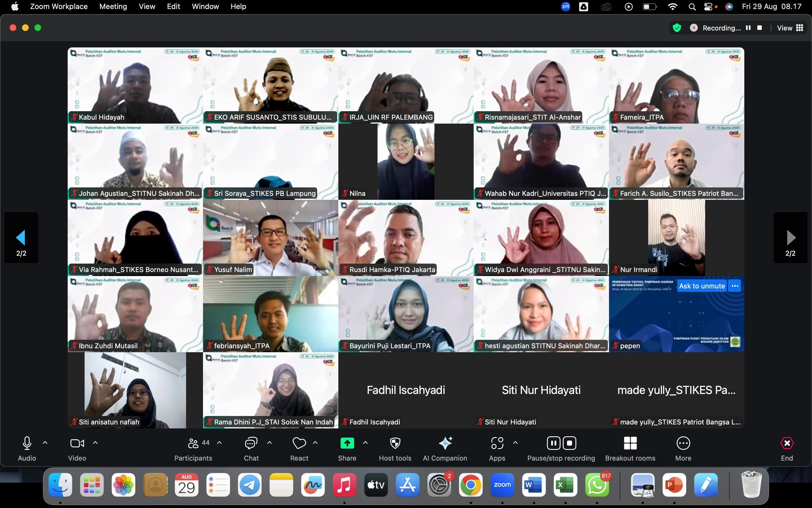
Task: Open Telegram in the Dock
Action: click(250, 485)
